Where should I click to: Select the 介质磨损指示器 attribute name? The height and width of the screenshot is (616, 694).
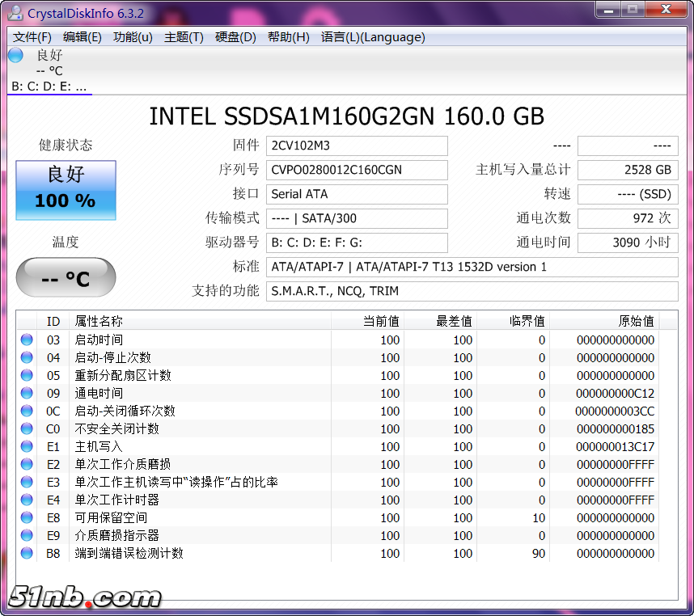click(x=116, y=535)
